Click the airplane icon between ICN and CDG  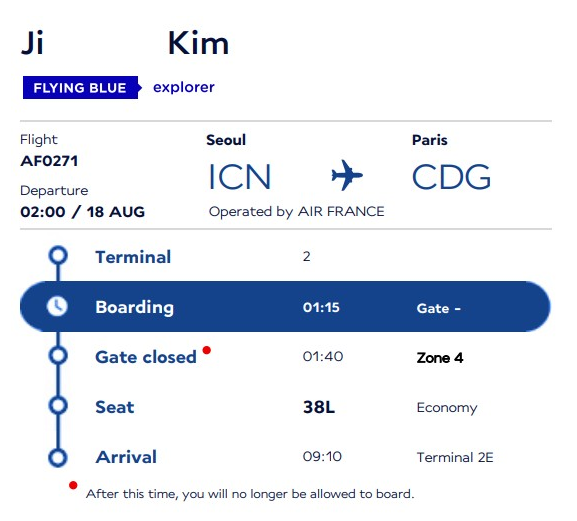[347, 175]
